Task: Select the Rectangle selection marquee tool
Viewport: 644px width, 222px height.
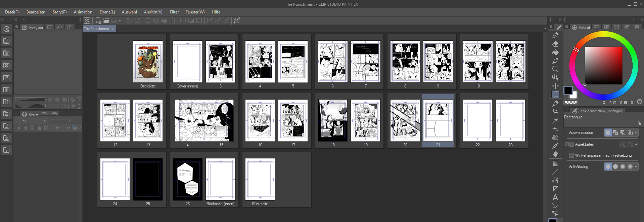Action: tap(555, 94)
